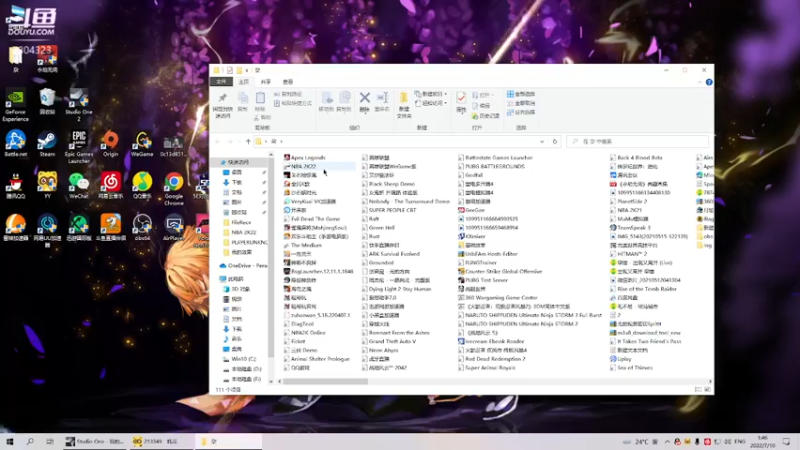The width and height of the screenshot is (800, 450).
Task: Select FileRecv folder in sidebar
Action: pos(237,222)
